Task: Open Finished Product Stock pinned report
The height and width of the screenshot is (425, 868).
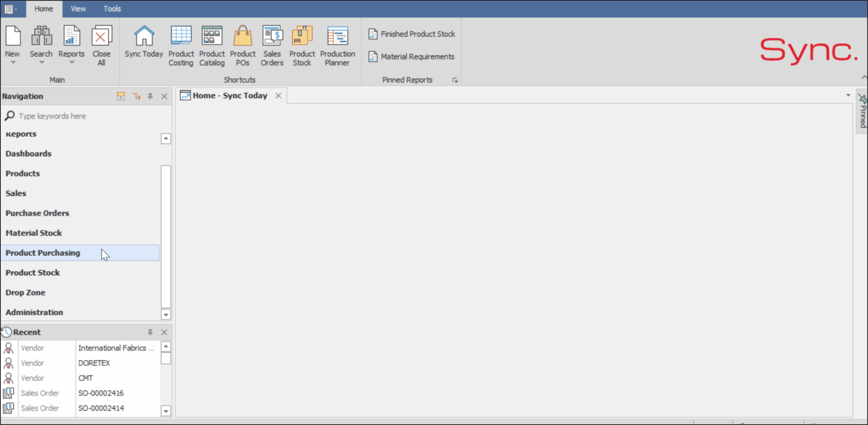Action: pos(412,34)
